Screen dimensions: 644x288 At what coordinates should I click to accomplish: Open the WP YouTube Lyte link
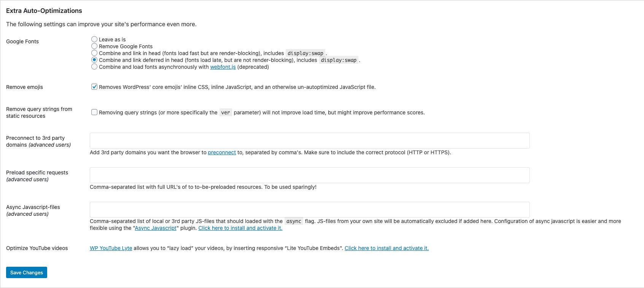pos(111,248)
